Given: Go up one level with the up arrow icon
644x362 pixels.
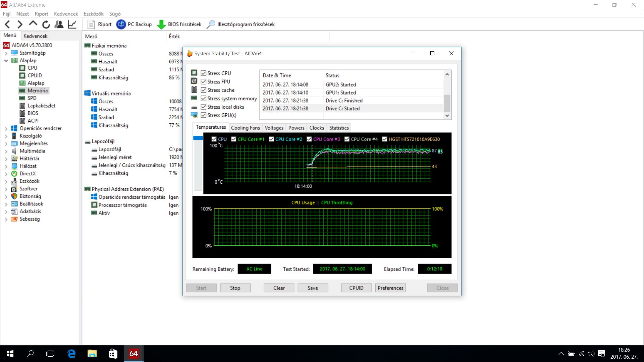Looking at the screenshot, I should tap(33, 23).
